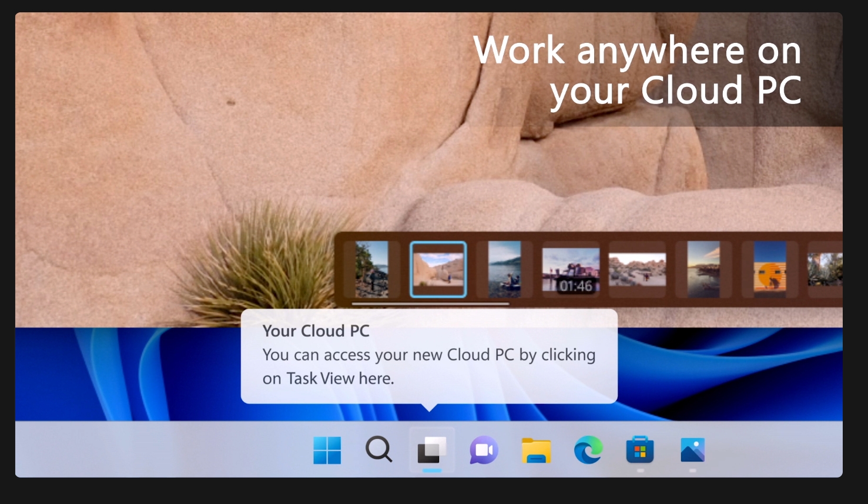The width and height of the screenshot is (868, 504).
Task: Open the Windows Start menu
Action: (327, 450)
